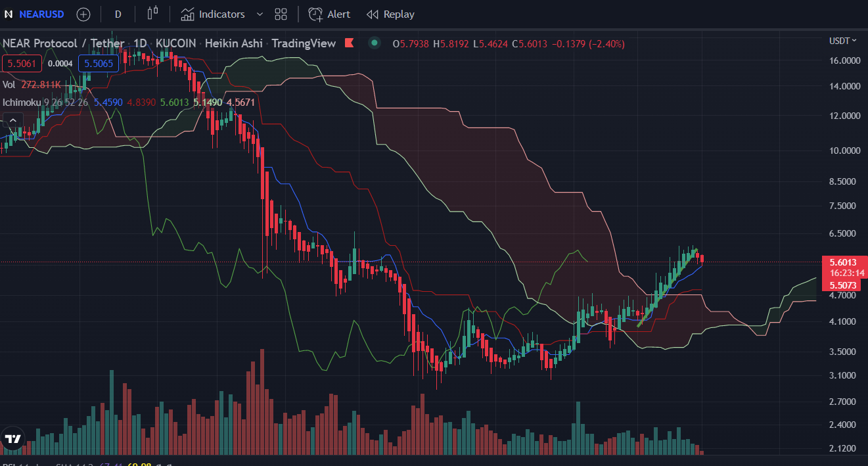The image size is (868, 466).
Task: Click the 10.0000 price axis label
Action: coord(845,151)
